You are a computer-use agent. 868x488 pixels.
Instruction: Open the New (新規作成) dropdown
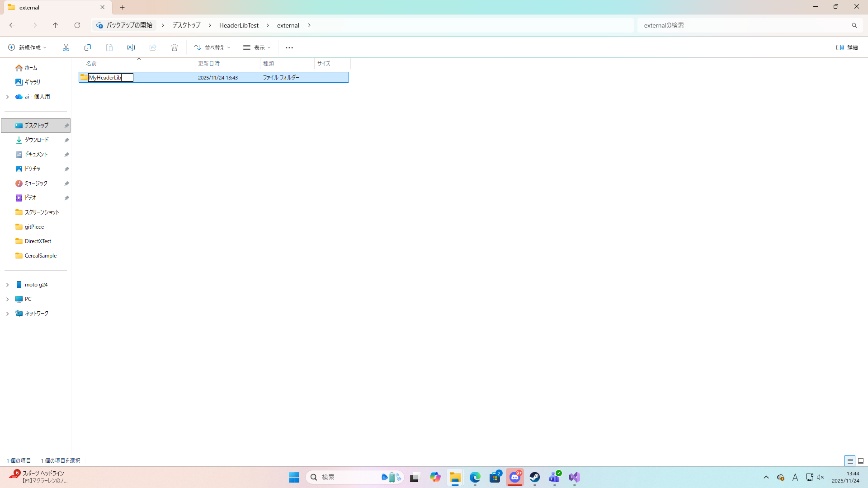tap(27, 47)
